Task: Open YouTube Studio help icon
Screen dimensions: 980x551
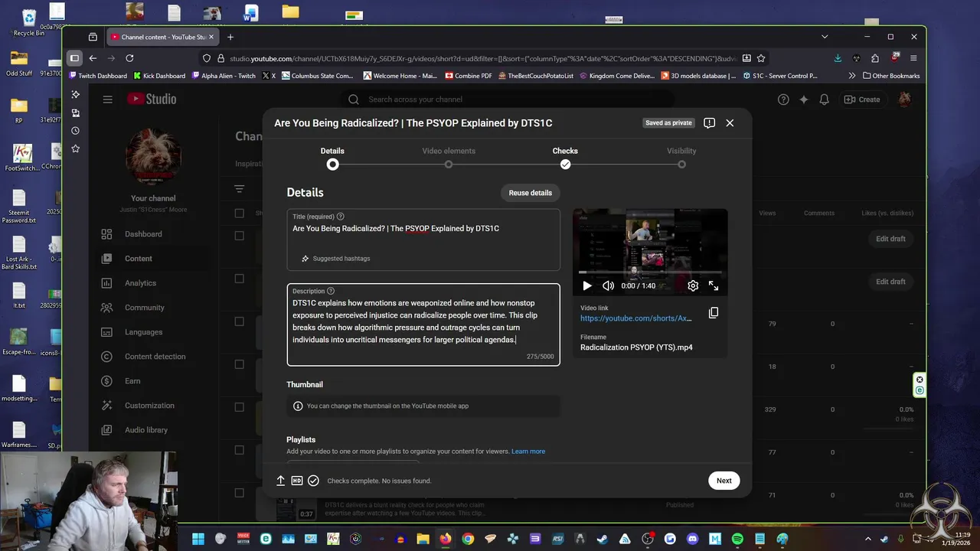Action: coord(783,99)
